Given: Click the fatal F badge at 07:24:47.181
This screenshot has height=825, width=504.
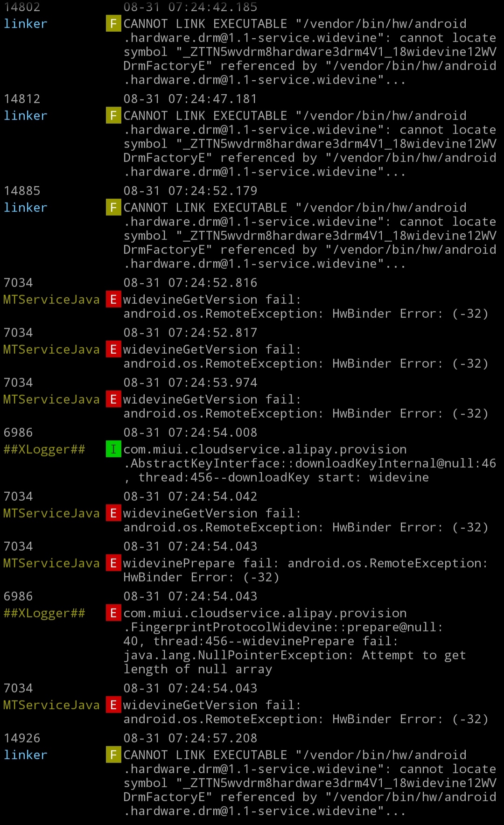Looking at the screenshot, I should click(x=113, y=115).
